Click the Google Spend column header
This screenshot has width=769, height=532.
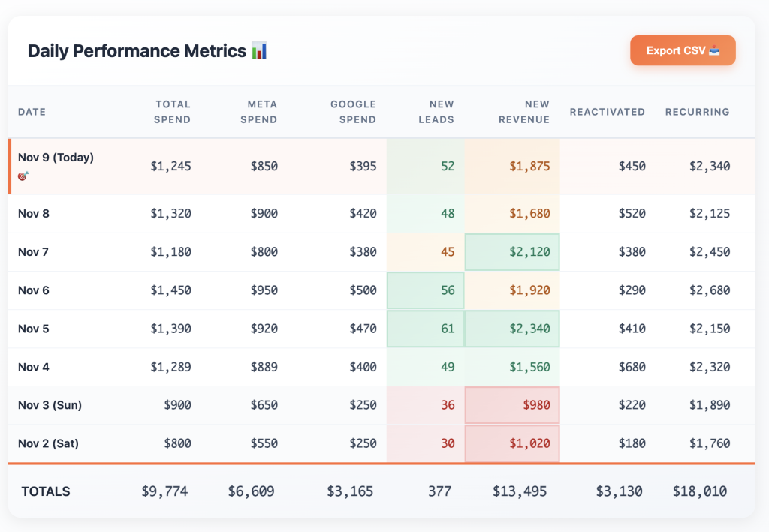tap(353, 112)
